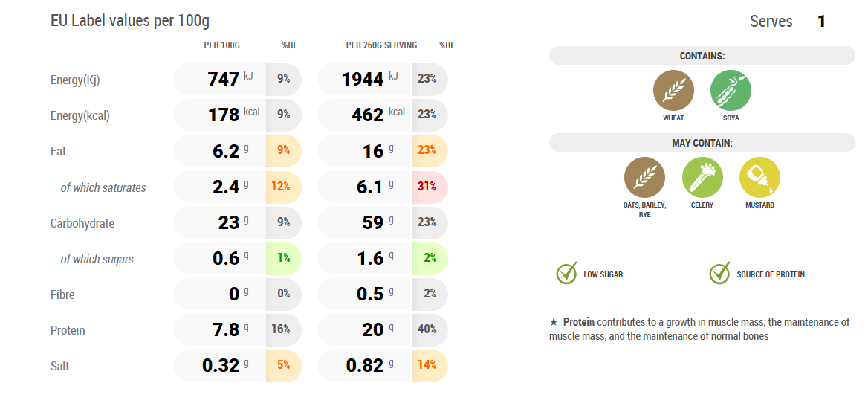868x415 pixels.
Task: Click the orange 9% fat badge
Action: tap(283, 150)
